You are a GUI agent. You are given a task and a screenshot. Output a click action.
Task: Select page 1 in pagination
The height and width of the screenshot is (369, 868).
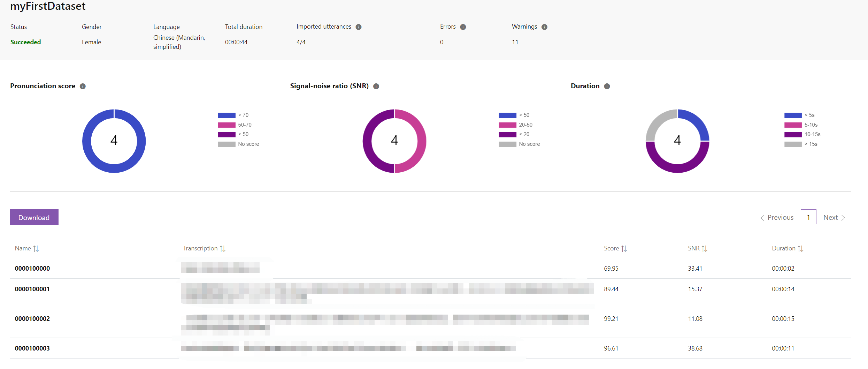click(x=808, y=217)
